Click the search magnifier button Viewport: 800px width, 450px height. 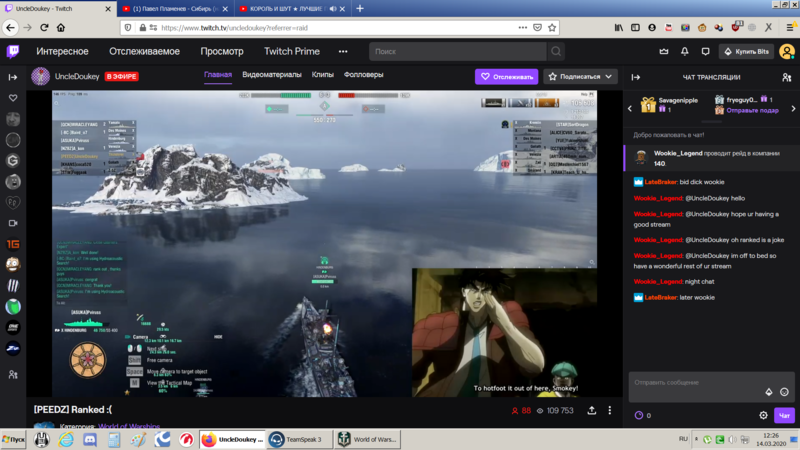click(x=556, y=52)
